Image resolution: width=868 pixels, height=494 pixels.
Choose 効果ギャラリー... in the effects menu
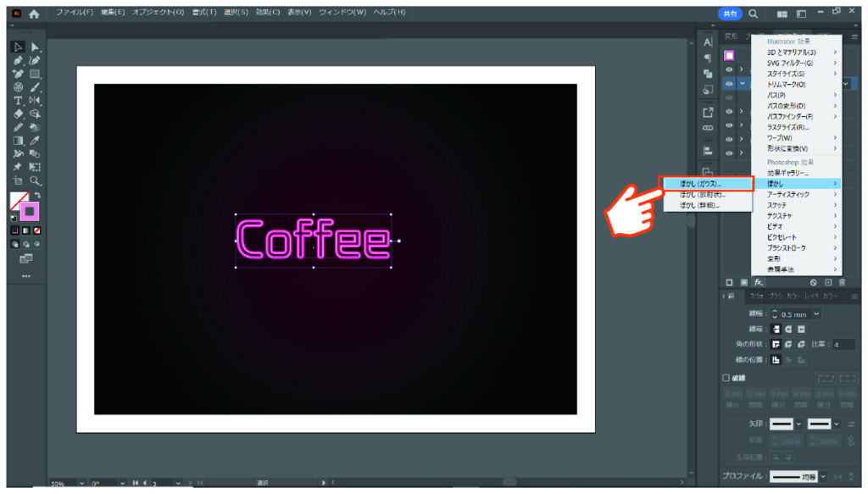[797, 173]
